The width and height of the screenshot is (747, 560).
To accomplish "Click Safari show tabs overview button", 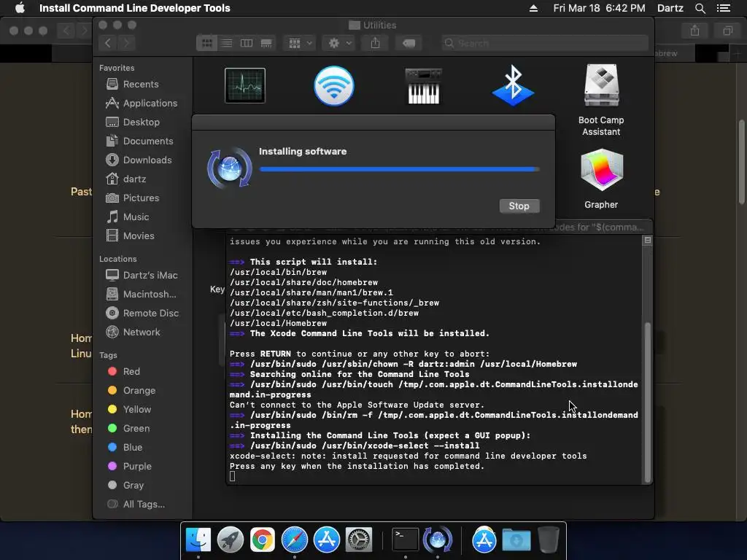I will coord(727,31).
